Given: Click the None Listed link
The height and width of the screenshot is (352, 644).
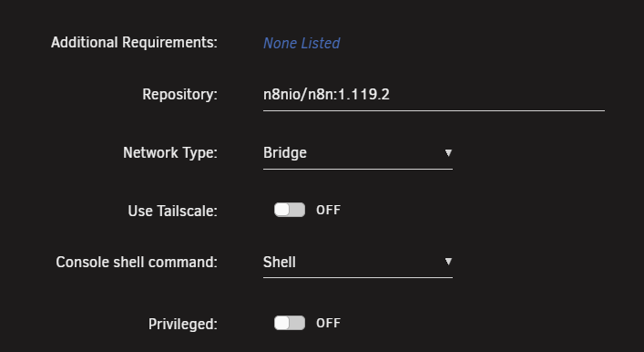Looking at the screenshot, I should pyautogui.click(x=302, y=43).
